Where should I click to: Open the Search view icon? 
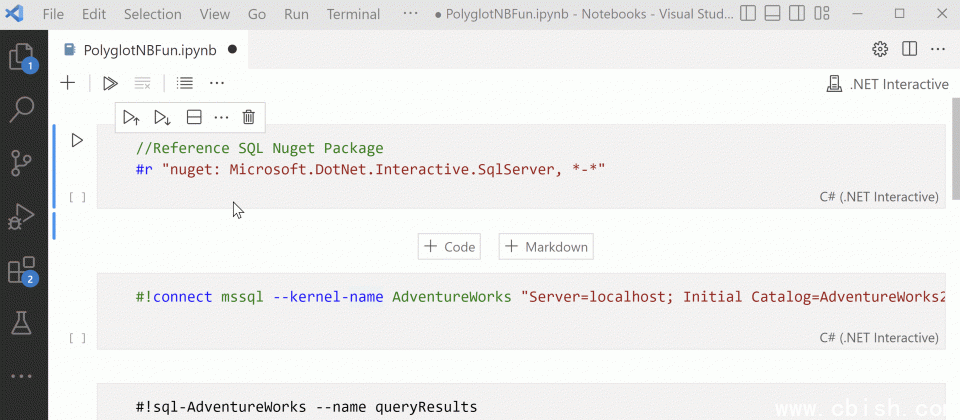22,109
